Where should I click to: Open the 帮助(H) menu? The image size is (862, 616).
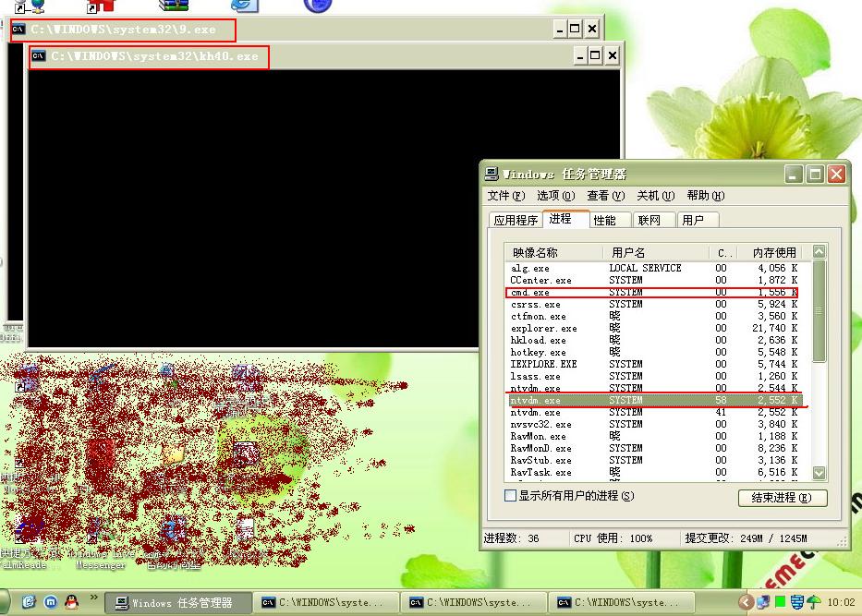pos(705,196)
